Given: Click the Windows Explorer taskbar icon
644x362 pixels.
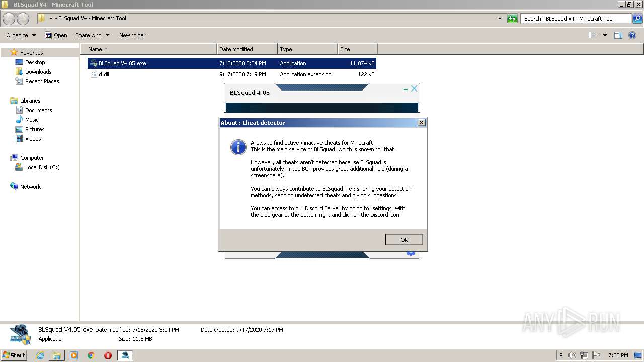Looking at the screenshot, I should (x=57, y=355).
